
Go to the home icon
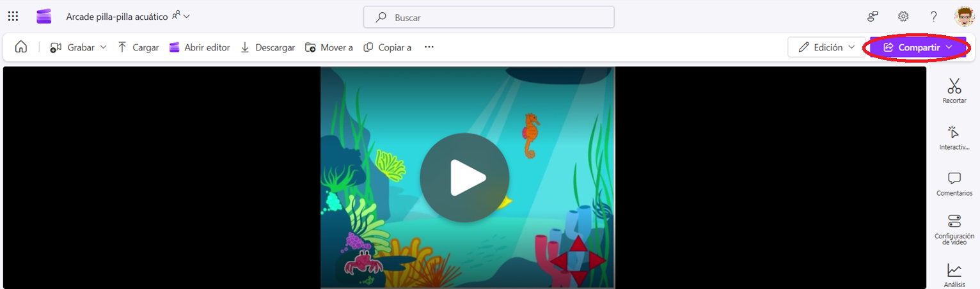(x=21, y=47)
